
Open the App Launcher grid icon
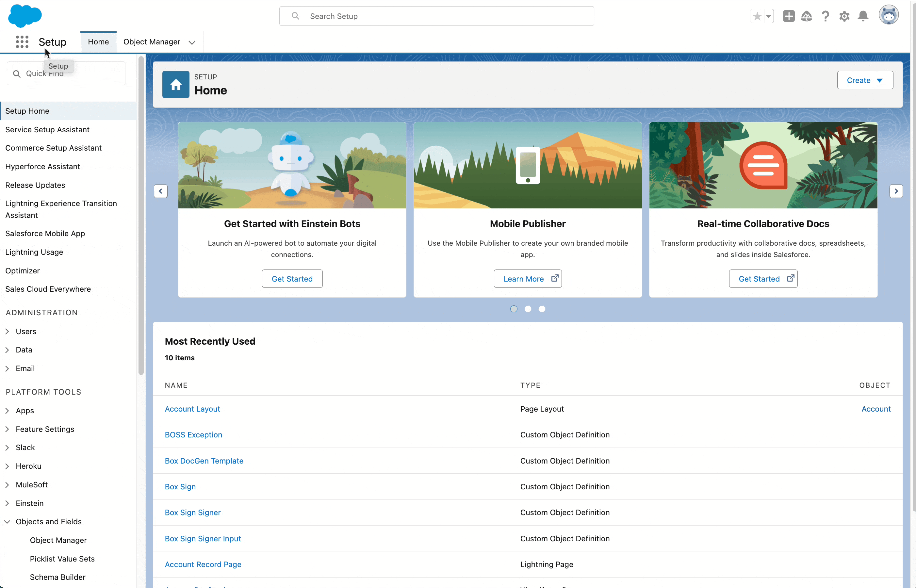[22, 41]
